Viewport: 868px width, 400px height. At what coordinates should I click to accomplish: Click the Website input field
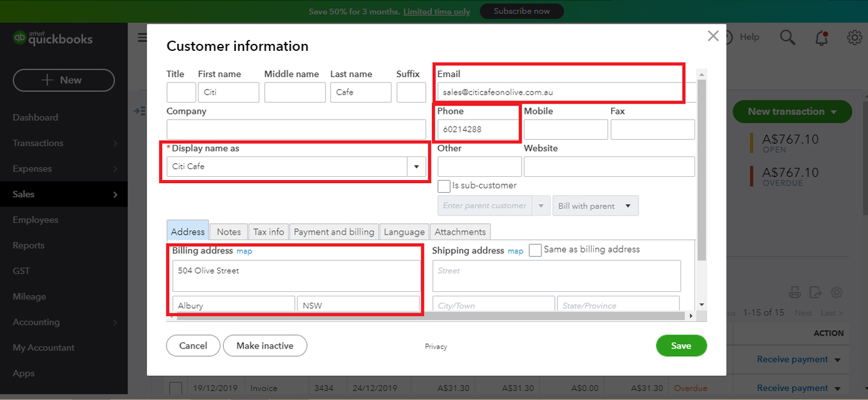point(609,167)
